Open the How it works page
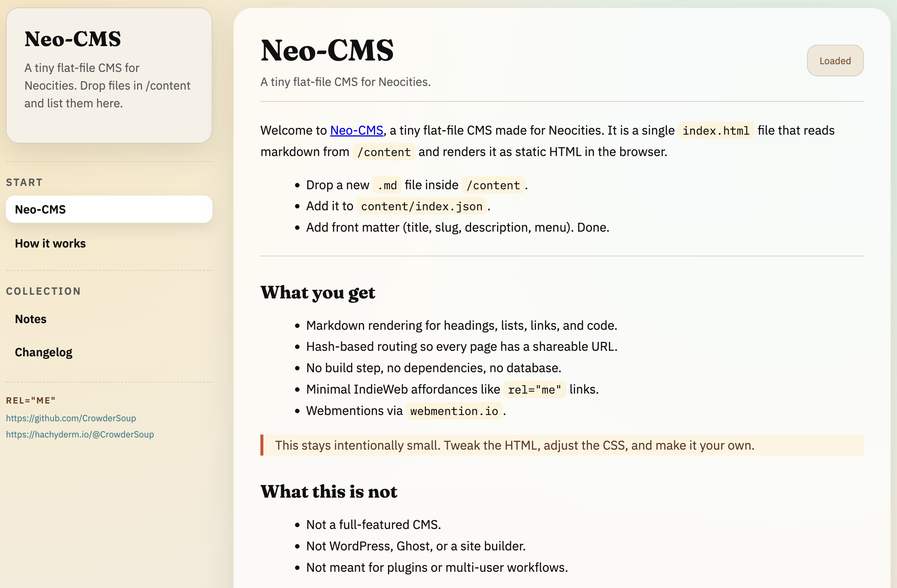The image size is (897, 588). [x=50, y=243]
